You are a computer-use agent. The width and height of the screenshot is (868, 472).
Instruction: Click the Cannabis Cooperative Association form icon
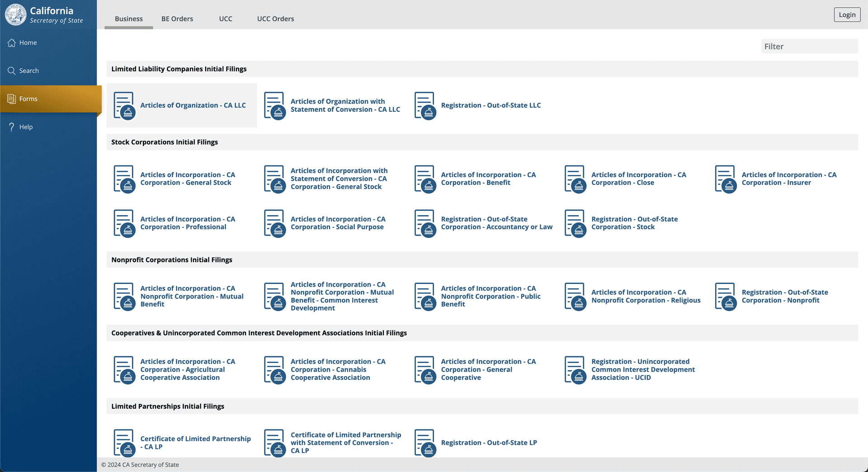tap(274, 370)
